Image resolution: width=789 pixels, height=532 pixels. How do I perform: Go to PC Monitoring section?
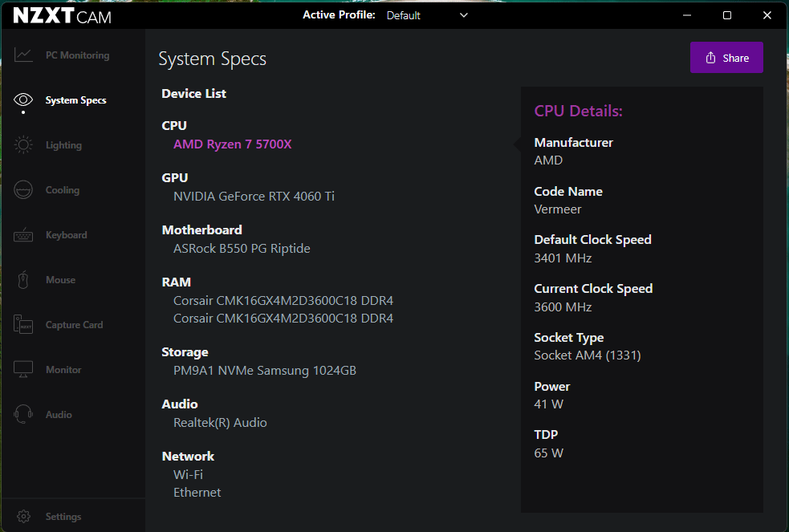point(78,55)
